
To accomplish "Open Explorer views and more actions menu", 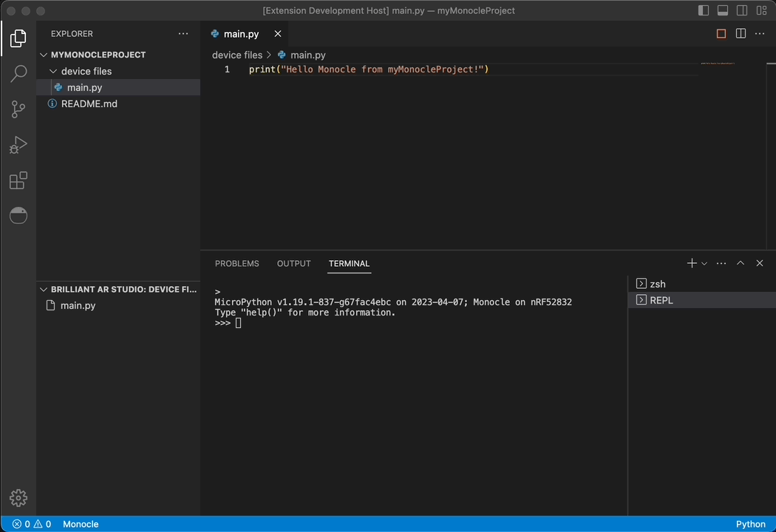I will tap(183, 34).
